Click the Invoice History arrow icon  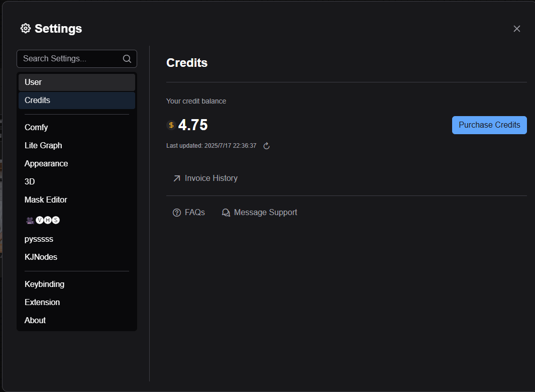click(177, 178)
